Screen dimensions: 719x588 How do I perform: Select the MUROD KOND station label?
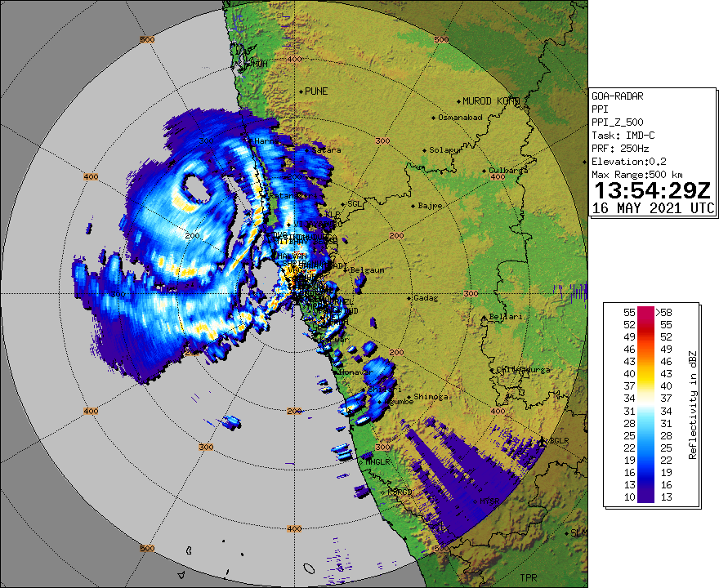[x=491, y=100]
